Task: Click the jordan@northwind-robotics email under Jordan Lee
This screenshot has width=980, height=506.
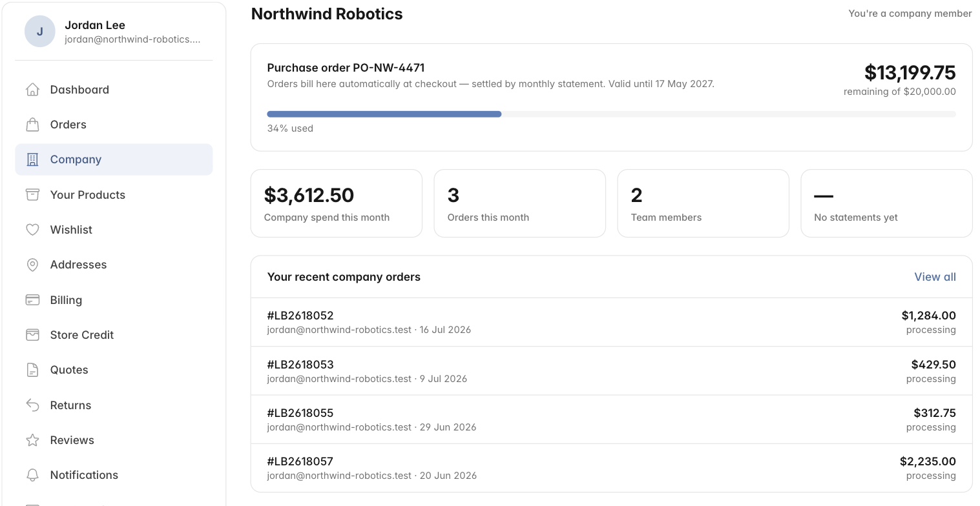Action: click(132, 39)
